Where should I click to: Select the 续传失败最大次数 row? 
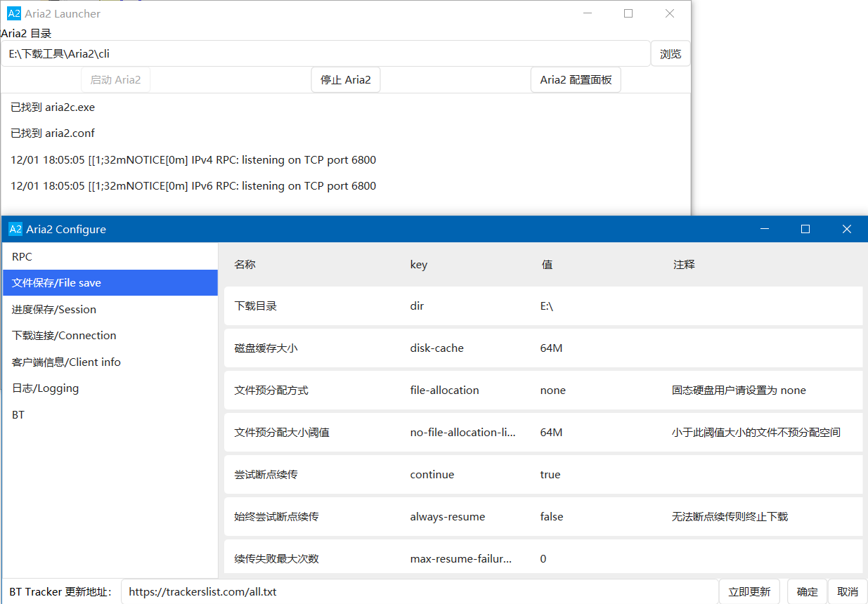(x=543, y=558)
